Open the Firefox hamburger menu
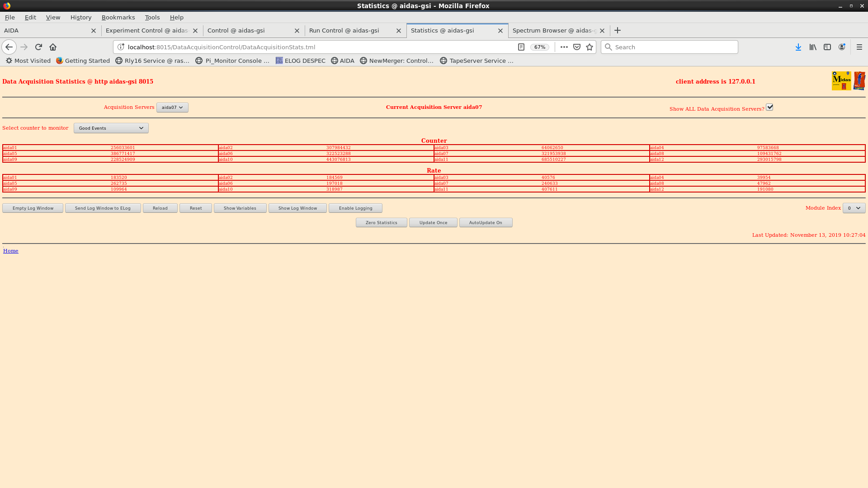 click(x=859, y=47)
